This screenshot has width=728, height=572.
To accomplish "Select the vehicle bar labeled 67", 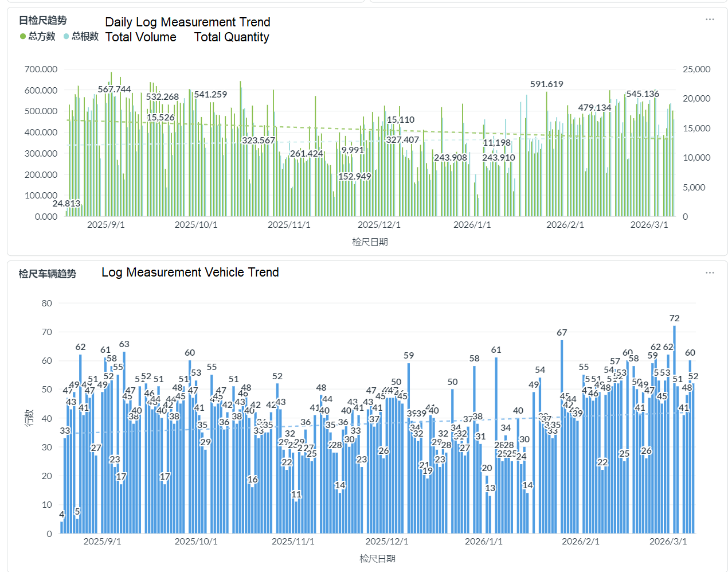I will pyautogui.click(x=562, y=436).
